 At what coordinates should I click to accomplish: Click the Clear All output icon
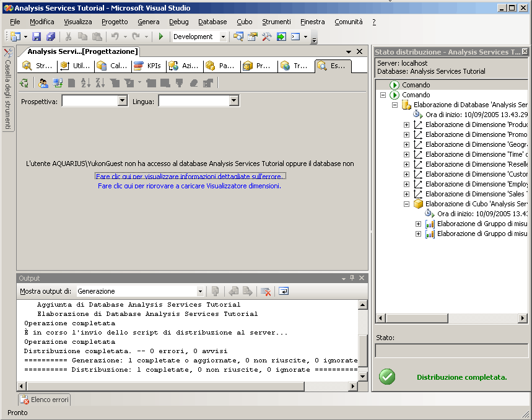[x=265, y=291]
